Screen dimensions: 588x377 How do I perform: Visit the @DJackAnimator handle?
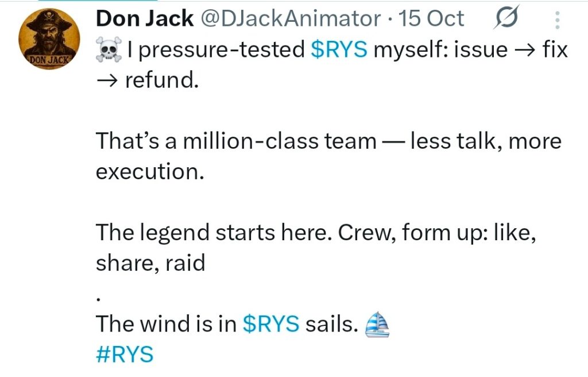[290, 19]
